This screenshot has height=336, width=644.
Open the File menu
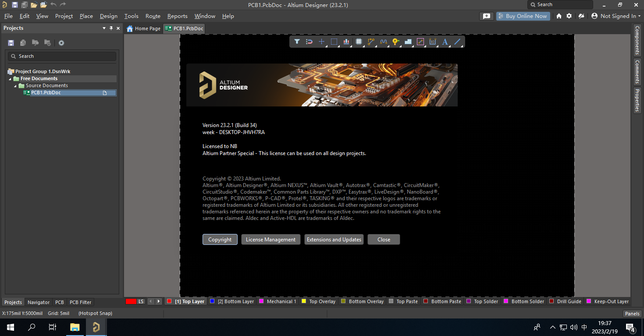tap(8, 16)
